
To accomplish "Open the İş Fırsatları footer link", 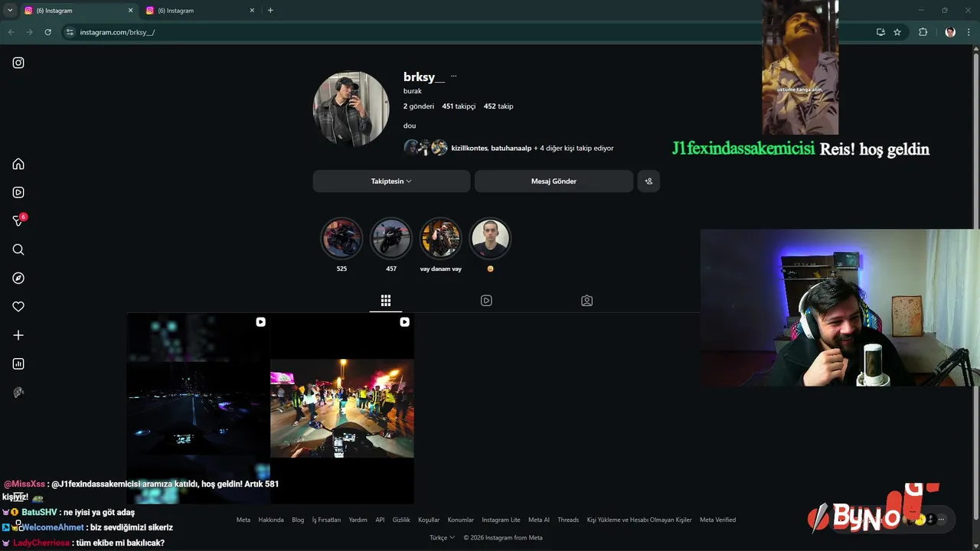I will click(326, 520).
